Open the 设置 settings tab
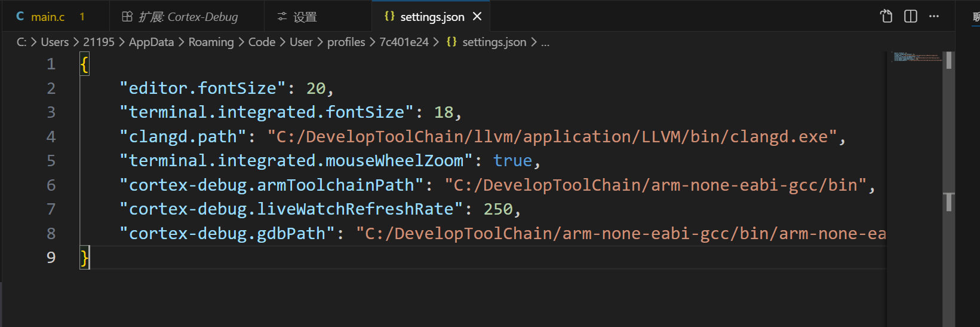Viewport: 980px width, 327px height. 318,16
